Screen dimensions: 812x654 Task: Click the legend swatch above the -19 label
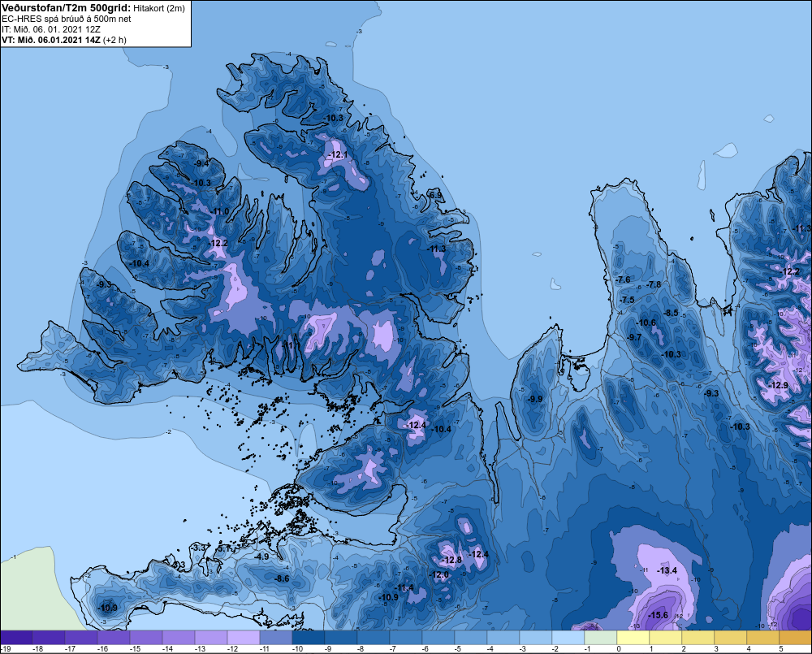[x=16, y=638]
